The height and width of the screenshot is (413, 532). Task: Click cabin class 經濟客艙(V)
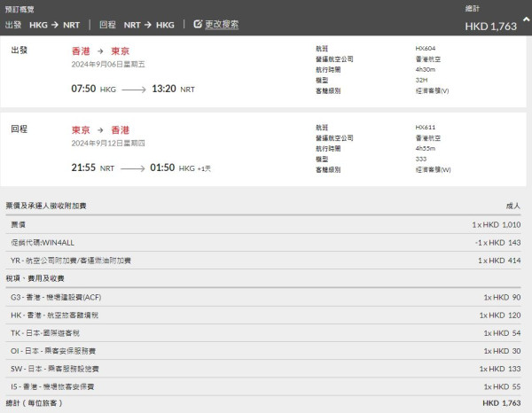[432, 91]
